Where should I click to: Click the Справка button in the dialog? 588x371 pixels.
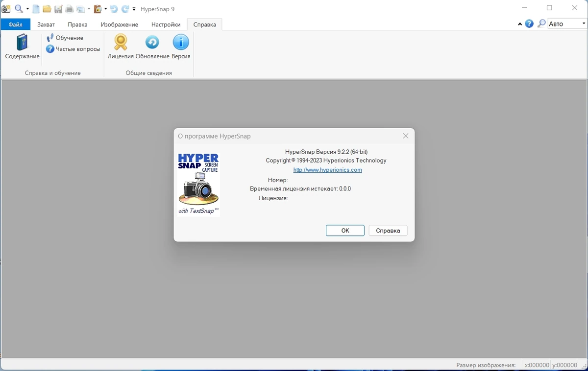point(388,231)
